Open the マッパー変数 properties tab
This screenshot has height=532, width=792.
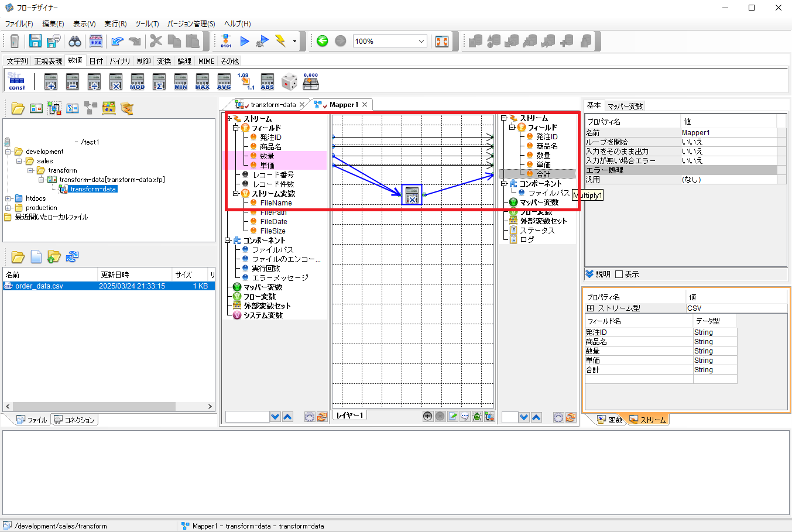625,106
